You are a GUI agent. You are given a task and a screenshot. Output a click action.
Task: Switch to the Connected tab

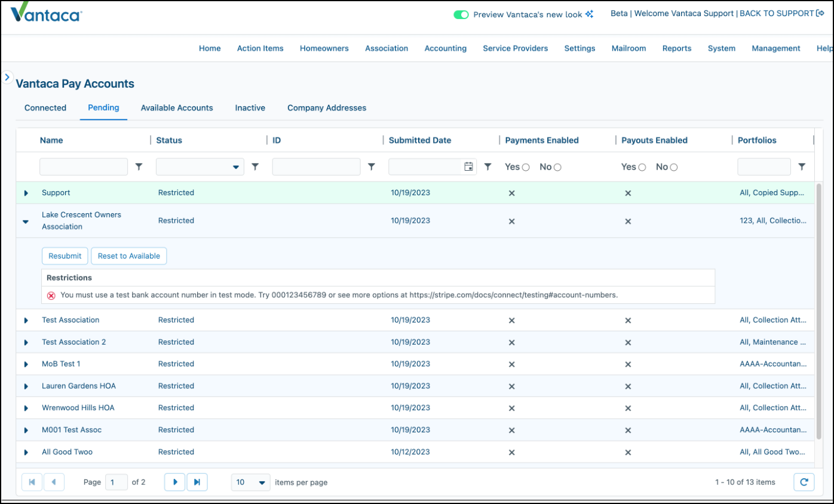(x=45, y=108)
